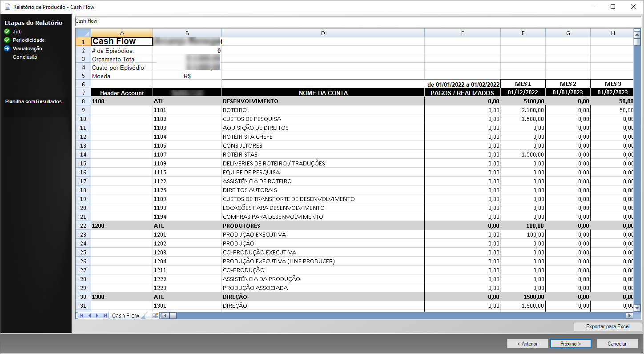The height and width of the screenshot is (354, 644).
Task: Click the Cancelar button
Action: [x=617, y=343]
